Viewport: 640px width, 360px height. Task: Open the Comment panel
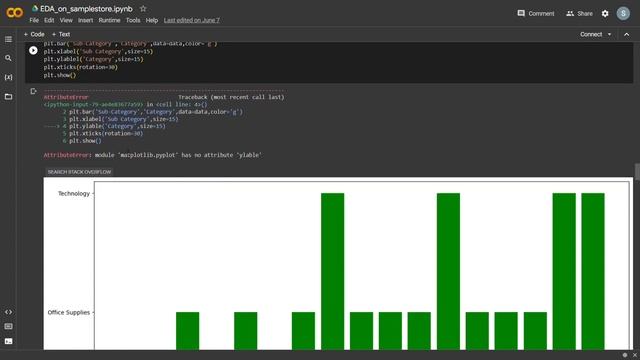click(x=536, y=13)
